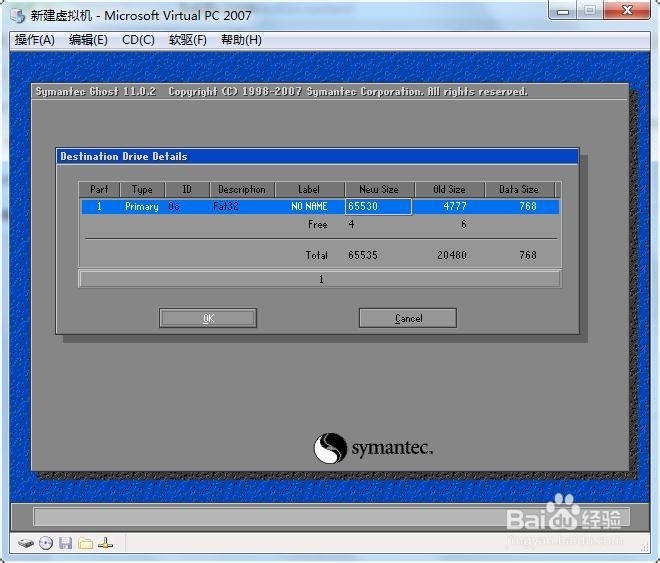Click the Destination Drive Details title bar

coord(317,156)
